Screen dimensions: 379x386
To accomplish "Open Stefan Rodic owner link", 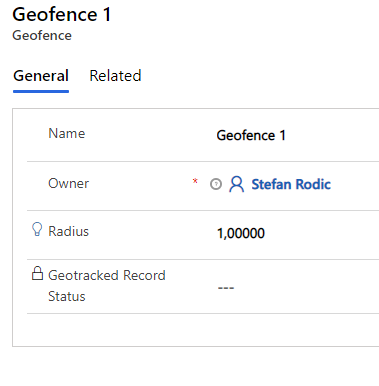I will [x=291, y=184].
